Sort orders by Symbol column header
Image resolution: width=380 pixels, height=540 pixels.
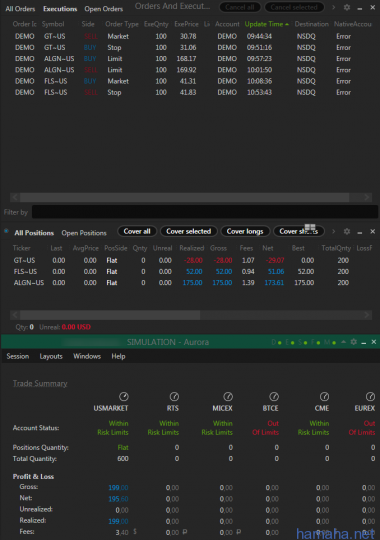(x=53, y=24)
